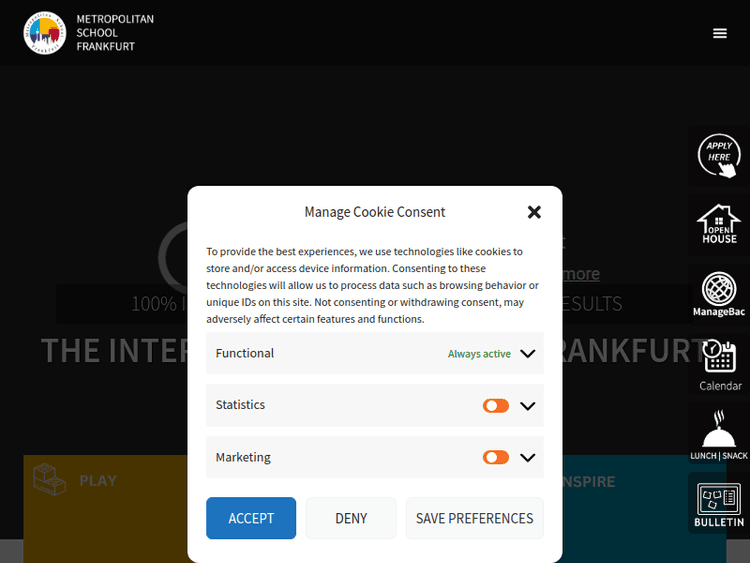
Task: Open the Open House sidebar icon
Action: tap(718, 225)
